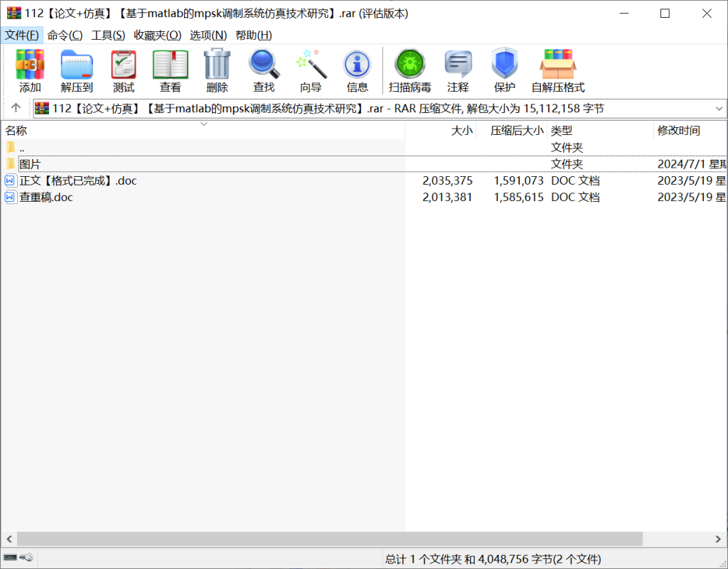Screen dimensions: 728x569
Task: Click the drive and key status bar icon
Action: pos(18,558)
